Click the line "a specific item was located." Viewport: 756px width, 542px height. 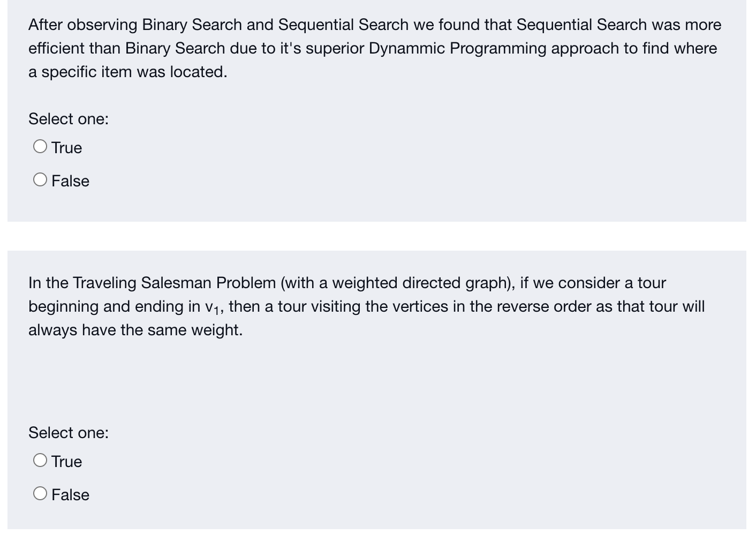[x=128, y=72]
